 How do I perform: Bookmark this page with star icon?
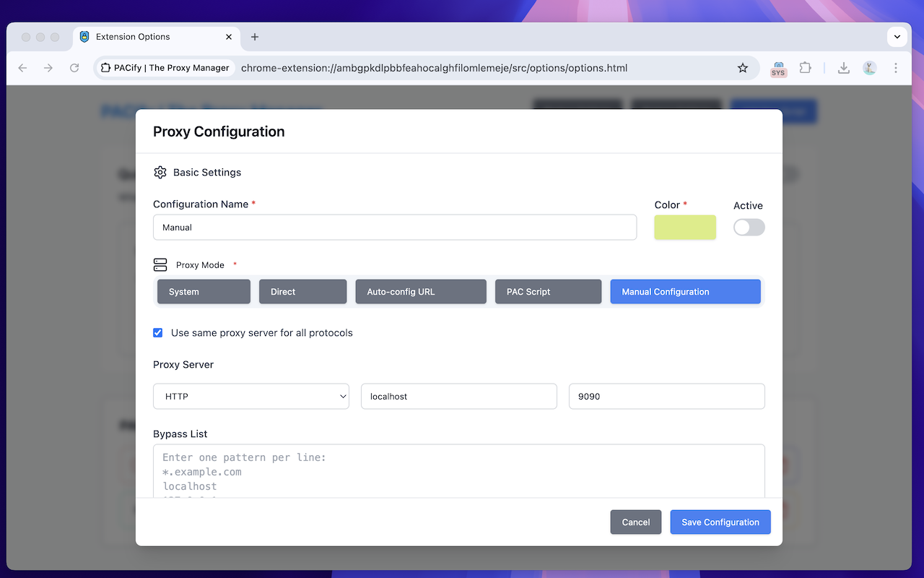coord(743,68)
